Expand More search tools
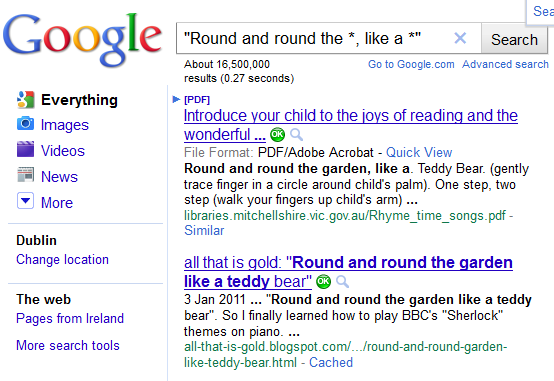 click(68, 345)
